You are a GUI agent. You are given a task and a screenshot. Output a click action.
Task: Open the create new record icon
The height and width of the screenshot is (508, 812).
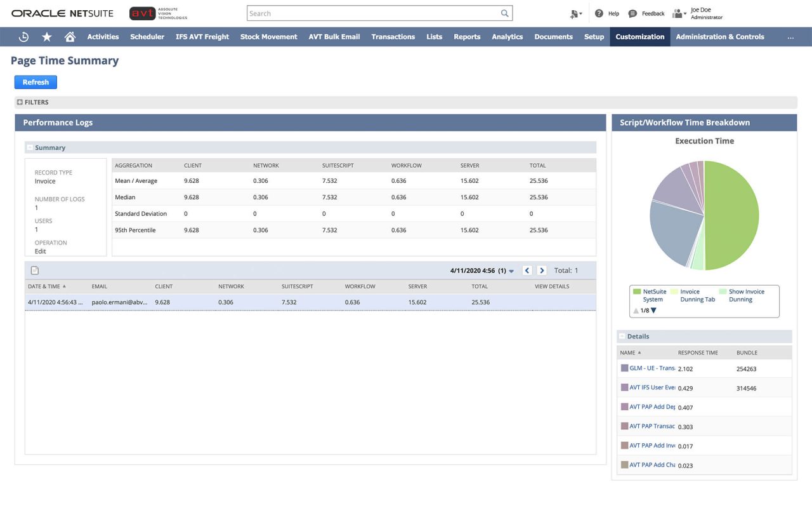click(x=574, y=13)
